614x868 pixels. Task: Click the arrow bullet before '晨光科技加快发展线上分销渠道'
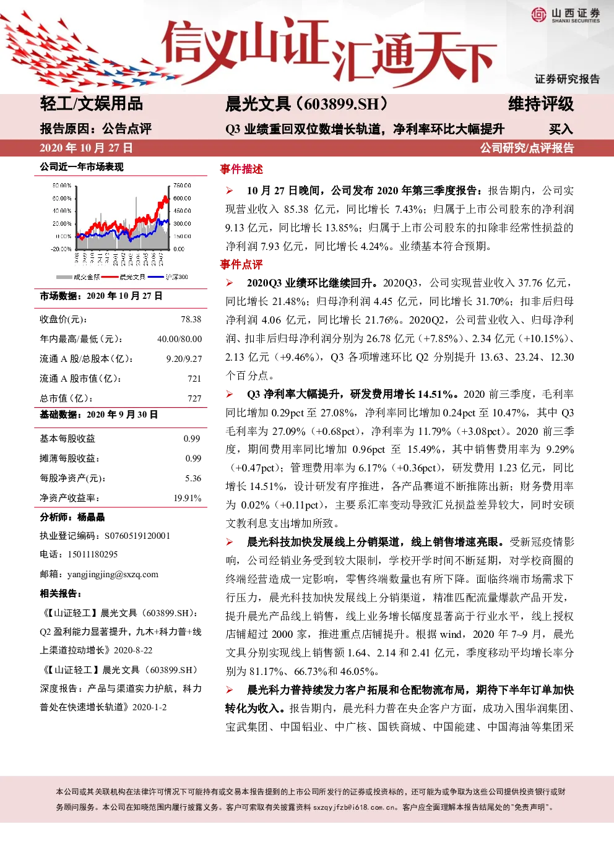230,542
